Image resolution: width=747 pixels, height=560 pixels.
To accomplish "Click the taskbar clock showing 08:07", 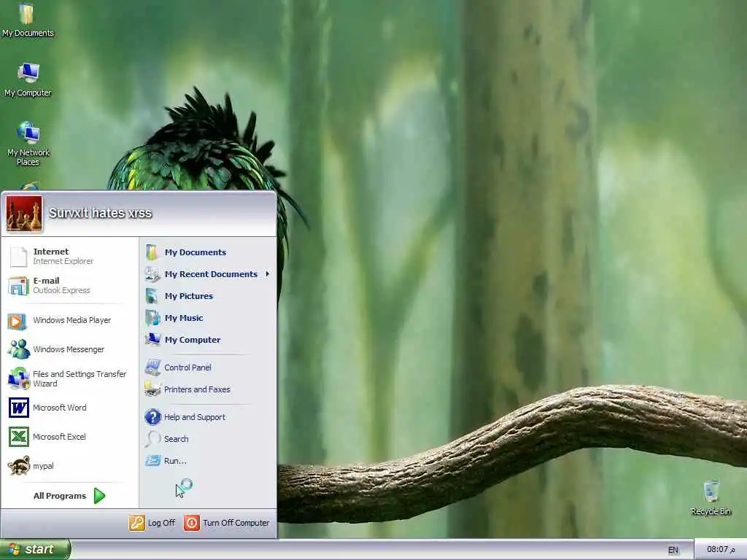I will tap(720, 550).
